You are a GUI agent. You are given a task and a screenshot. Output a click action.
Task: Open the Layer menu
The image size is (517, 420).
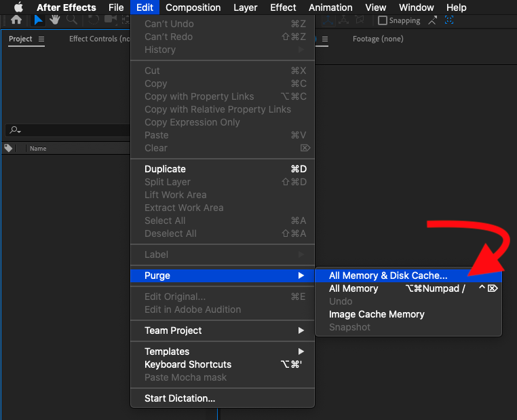(246, 7)
